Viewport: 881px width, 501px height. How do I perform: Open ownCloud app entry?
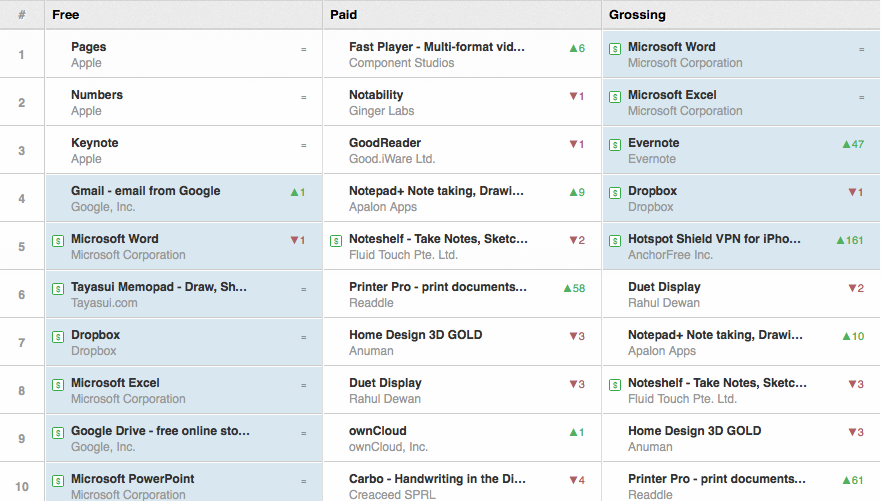point(378,431)
